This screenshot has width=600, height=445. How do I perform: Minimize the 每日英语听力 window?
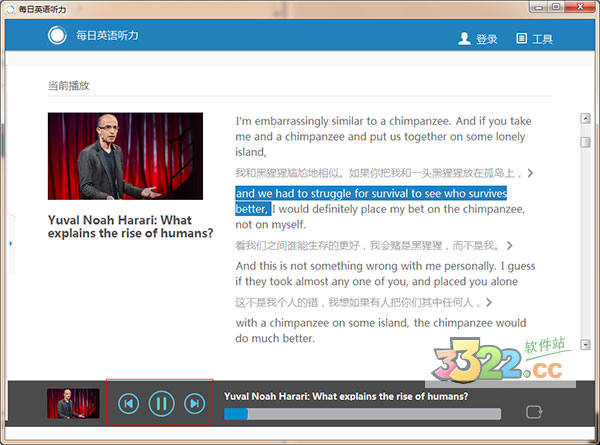[539, 7]
